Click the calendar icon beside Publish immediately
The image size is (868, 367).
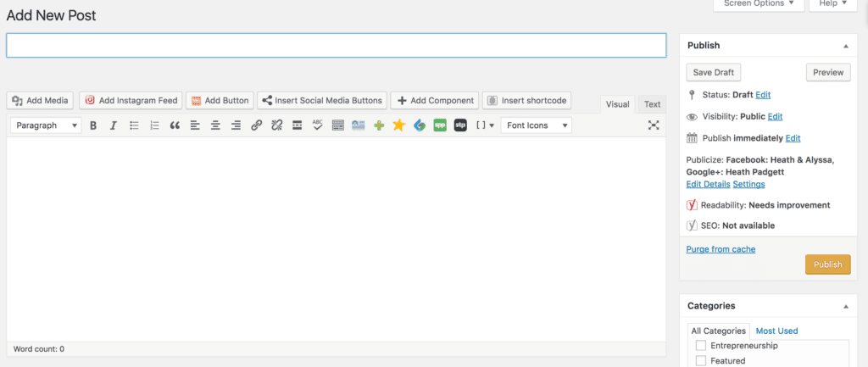point(692,138)
